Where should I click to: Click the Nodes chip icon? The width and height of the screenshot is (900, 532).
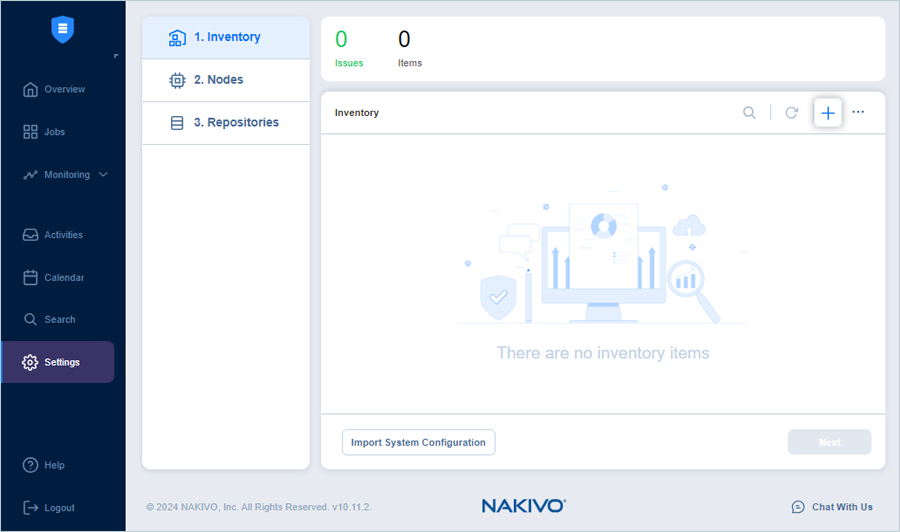pos(177,80)
